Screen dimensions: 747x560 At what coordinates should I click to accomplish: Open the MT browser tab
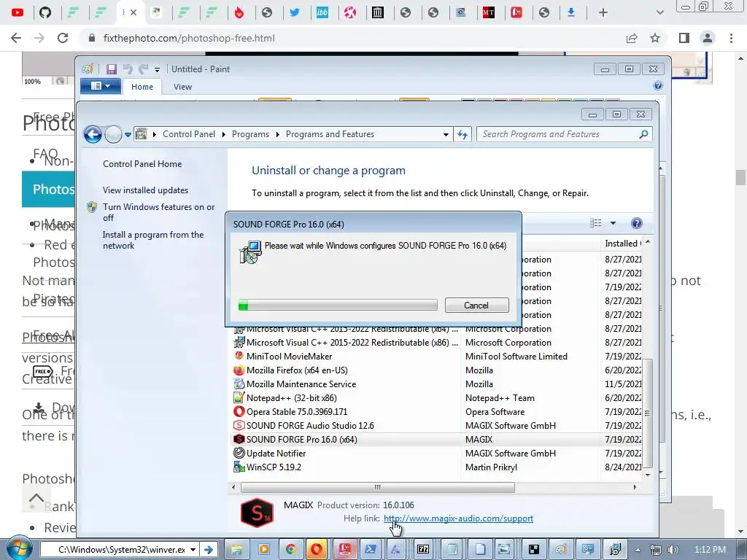click(488, 12)
